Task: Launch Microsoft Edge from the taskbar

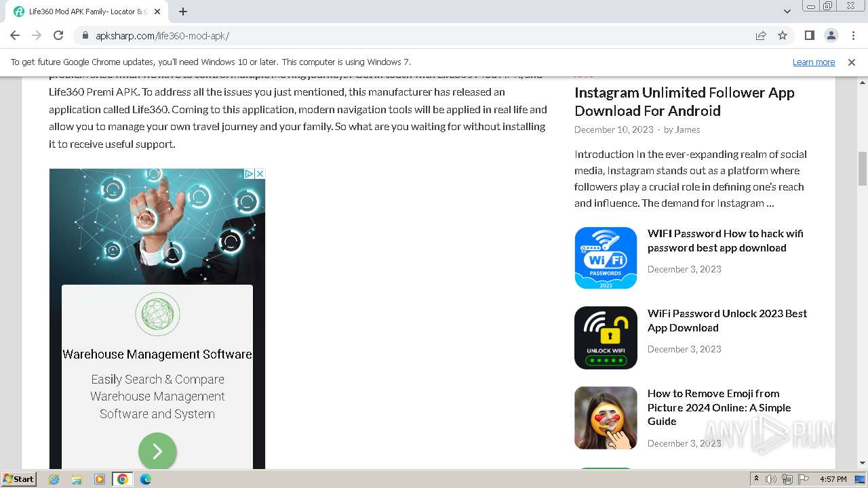Action: pos(146,479)
